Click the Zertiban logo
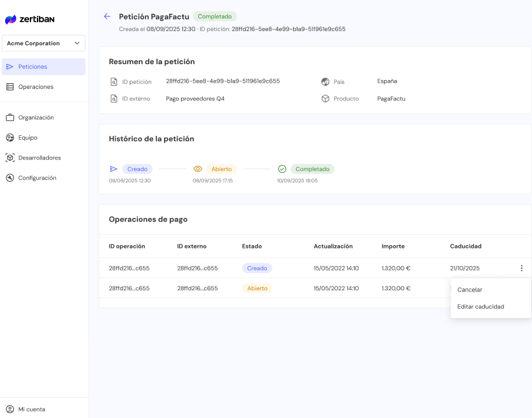The height and width of the screenshot is (418, 532). tap(30, 20)
